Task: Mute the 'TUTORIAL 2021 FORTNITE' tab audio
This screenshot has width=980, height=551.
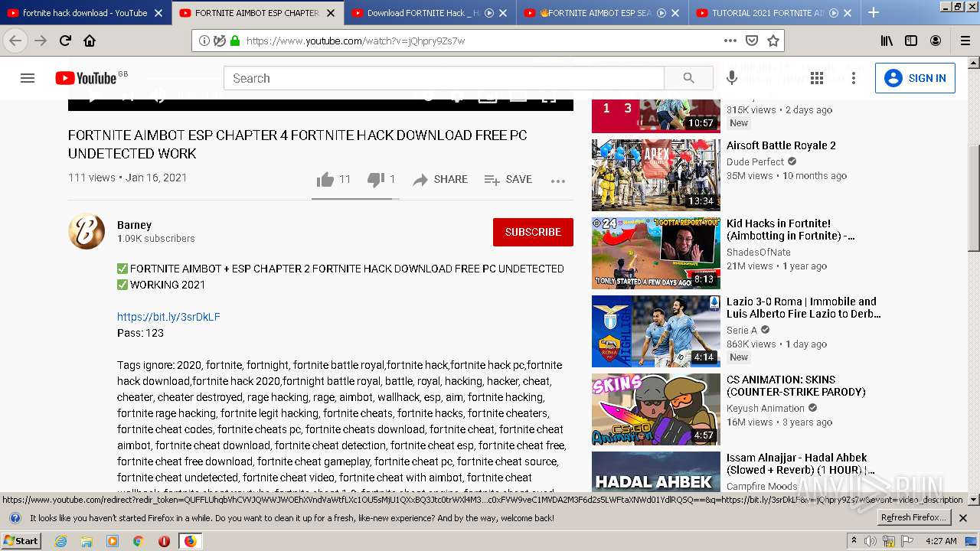Action: (x=834, y=13)
